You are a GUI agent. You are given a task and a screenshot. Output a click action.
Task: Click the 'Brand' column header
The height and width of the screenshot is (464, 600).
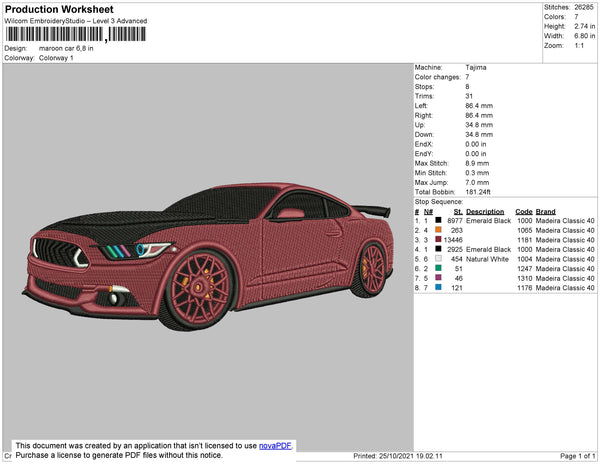coord(546,212)
